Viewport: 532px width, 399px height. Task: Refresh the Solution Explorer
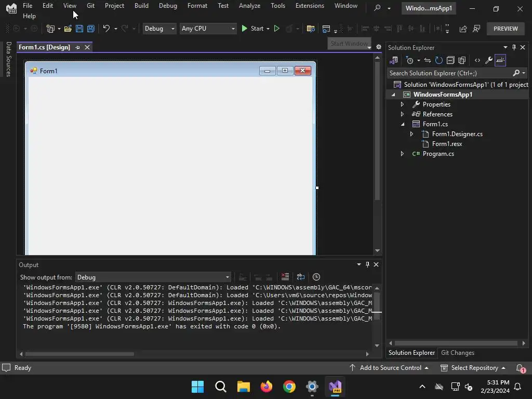(438, 60)
